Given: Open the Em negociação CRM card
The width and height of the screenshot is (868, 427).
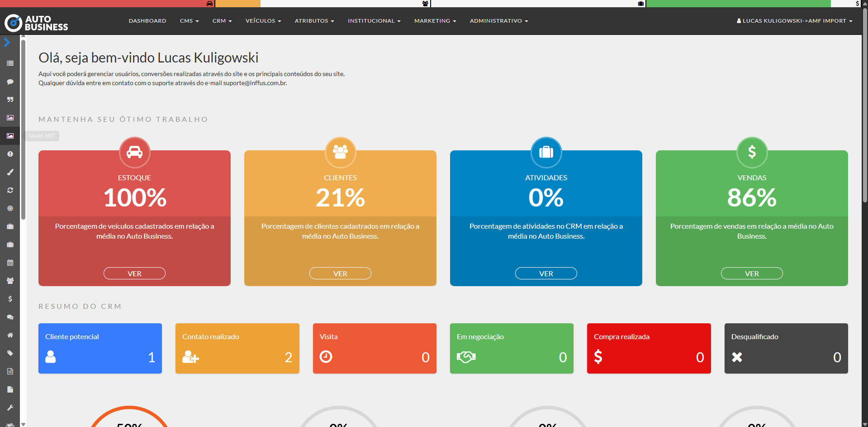Looking at the screenshot, I should [x=512, y=348].
